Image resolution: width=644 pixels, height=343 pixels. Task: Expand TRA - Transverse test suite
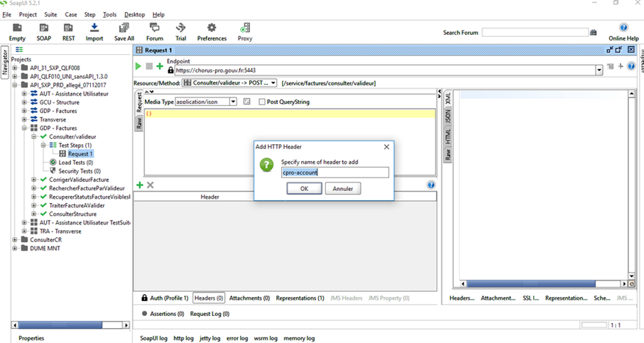click(24, 232)
